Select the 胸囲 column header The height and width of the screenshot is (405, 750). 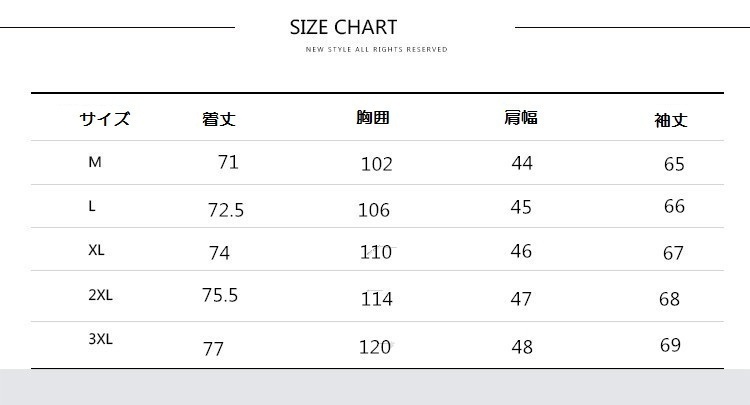point(373,118)
